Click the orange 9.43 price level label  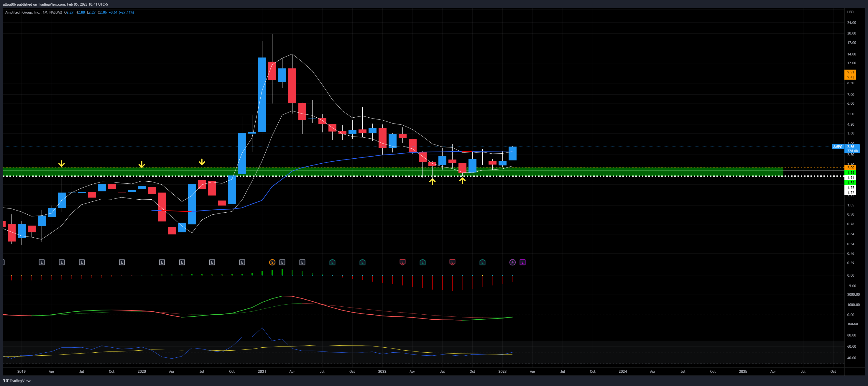850,77
